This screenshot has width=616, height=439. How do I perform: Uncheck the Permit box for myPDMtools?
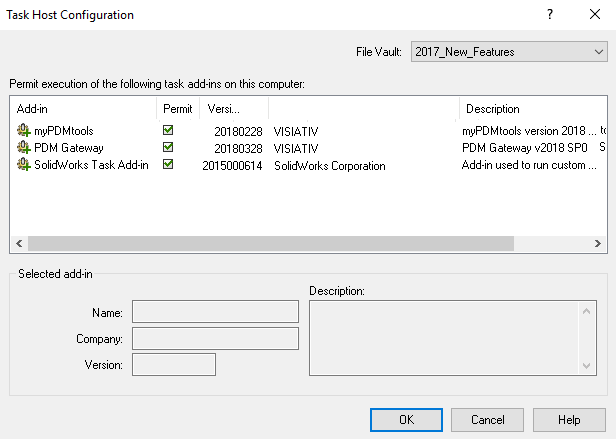[x=168, y=130]
